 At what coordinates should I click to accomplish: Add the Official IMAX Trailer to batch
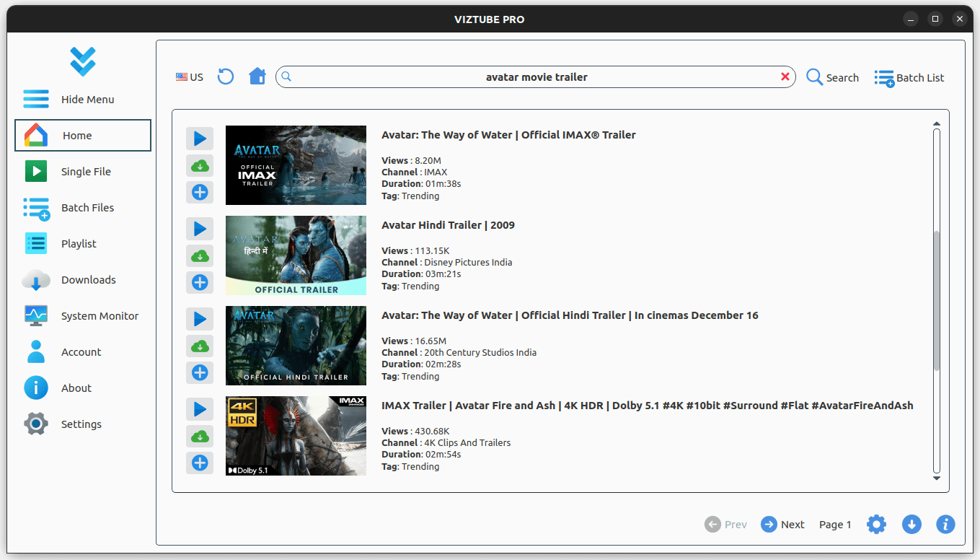point(200,192)
